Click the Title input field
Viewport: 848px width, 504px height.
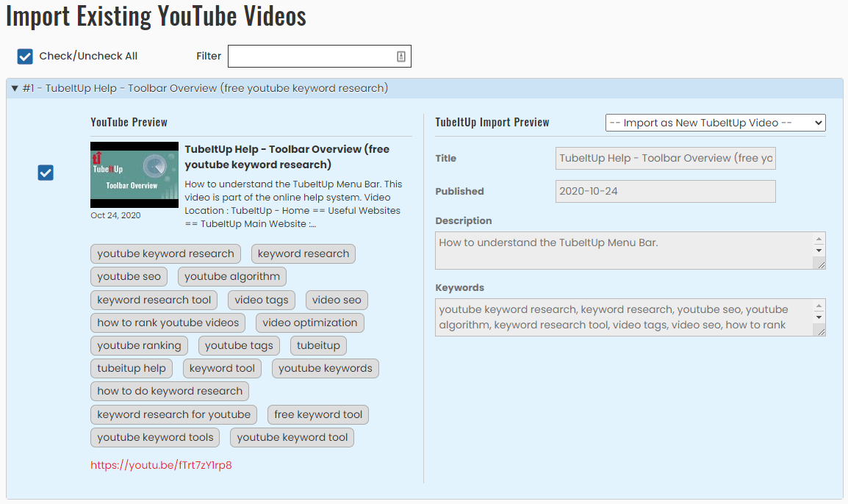click(665, 159)
